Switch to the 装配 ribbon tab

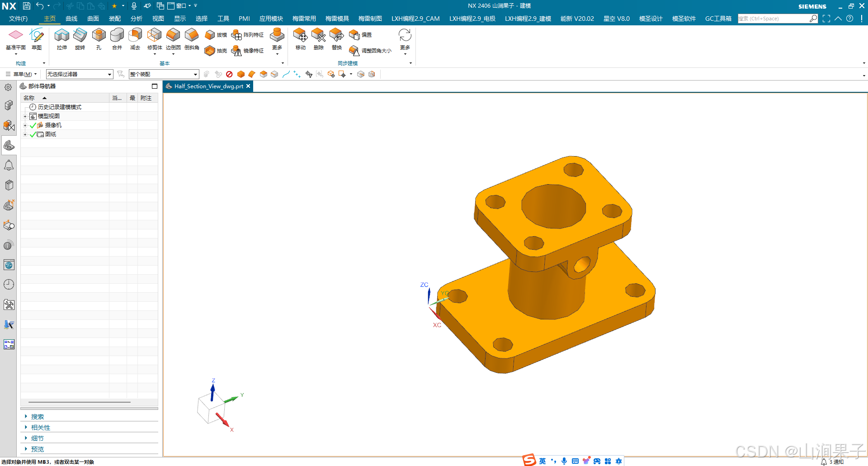click(x=115, y=19)
